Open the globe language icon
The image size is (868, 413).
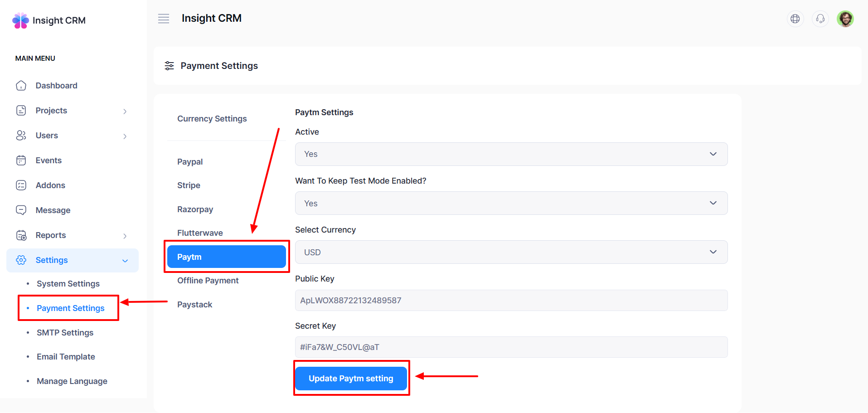795,19
